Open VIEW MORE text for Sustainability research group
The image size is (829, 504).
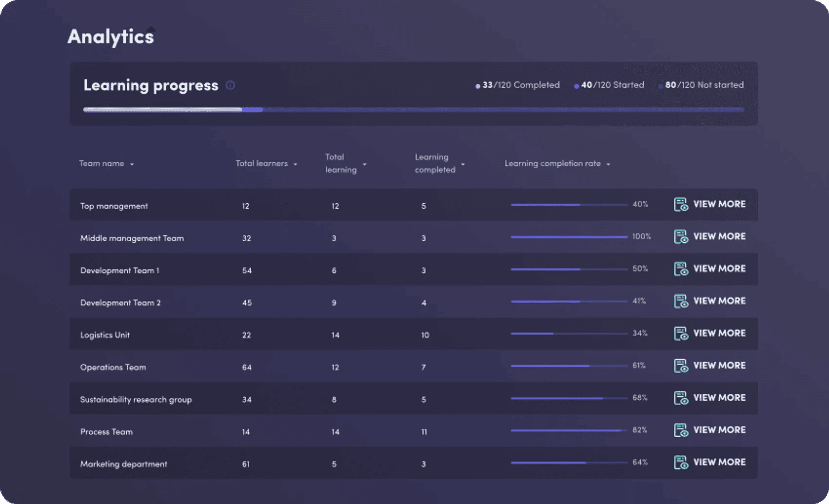tap(719, 398)
